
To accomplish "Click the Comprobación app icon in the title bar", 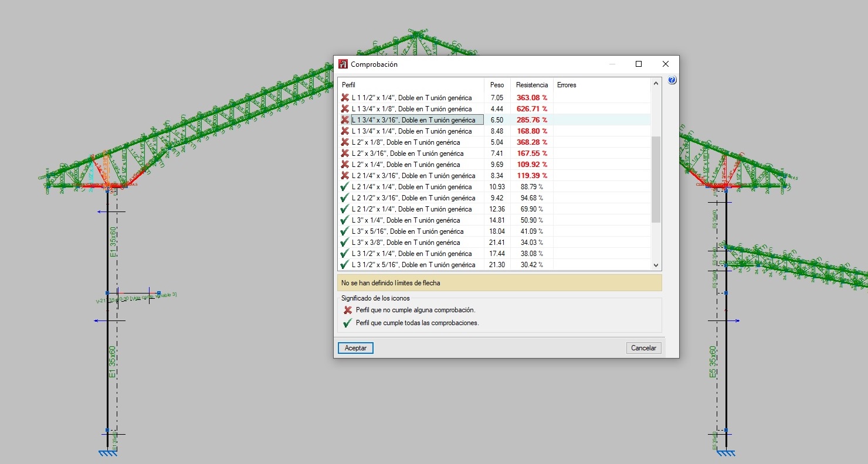I will [343, 64].
